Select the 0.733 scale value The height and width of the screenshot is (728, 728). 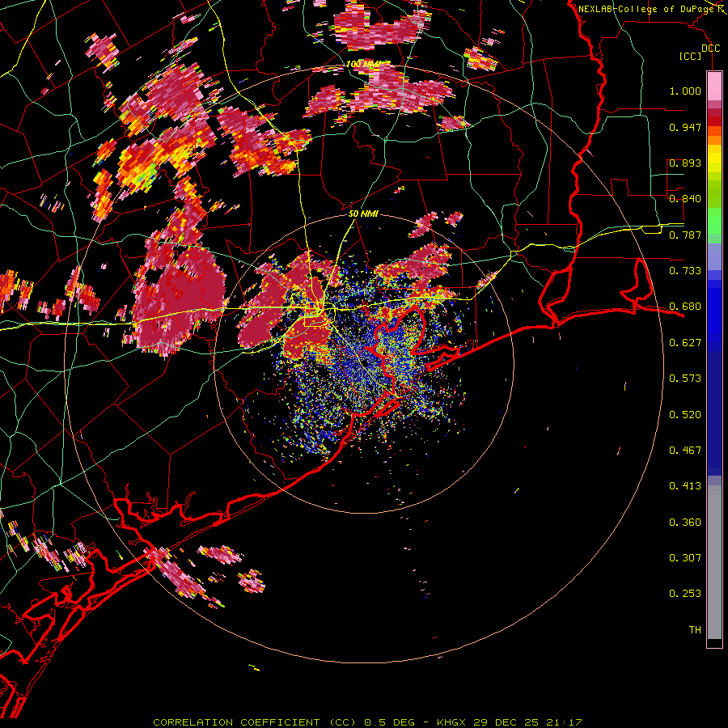685,271
